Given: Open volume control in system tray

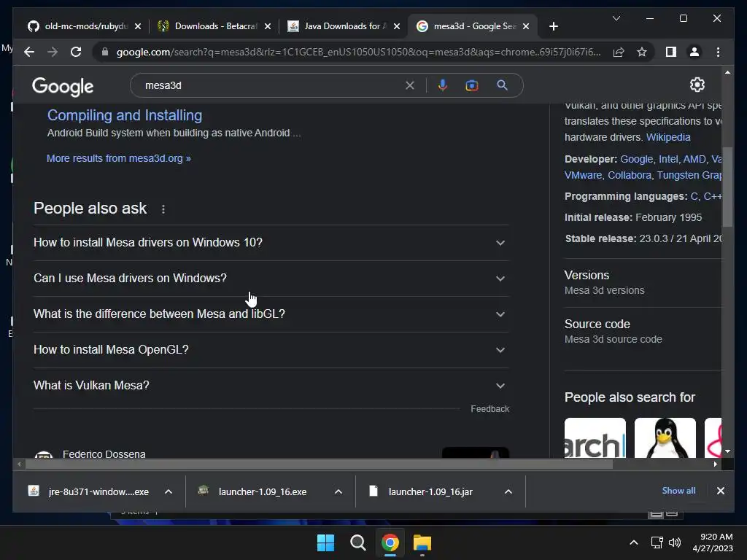Looking at the screenshot, I should pos(675,542).
